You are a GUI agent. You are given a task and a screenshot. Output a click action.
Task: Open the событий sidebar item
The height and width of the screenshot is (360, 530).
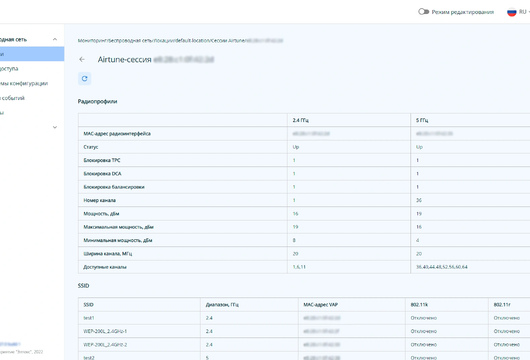tap(13, 98)
